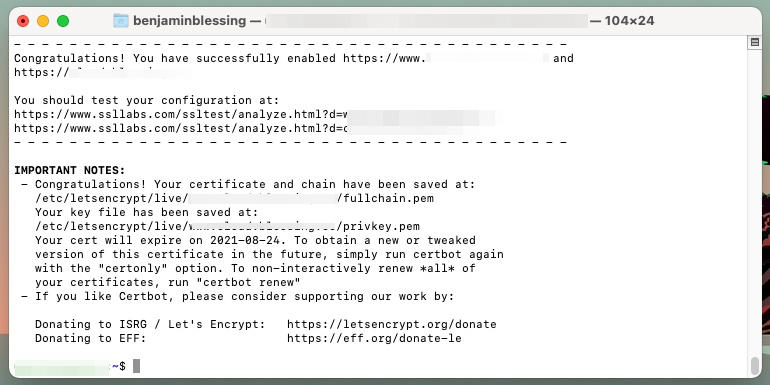
Task: Click the split pane icon at top right
Action: [755, 42]
